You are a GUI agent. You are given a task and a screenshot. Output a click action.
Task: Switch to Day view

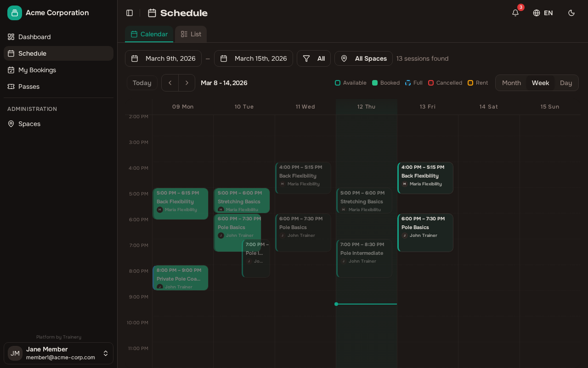(566, 83)
